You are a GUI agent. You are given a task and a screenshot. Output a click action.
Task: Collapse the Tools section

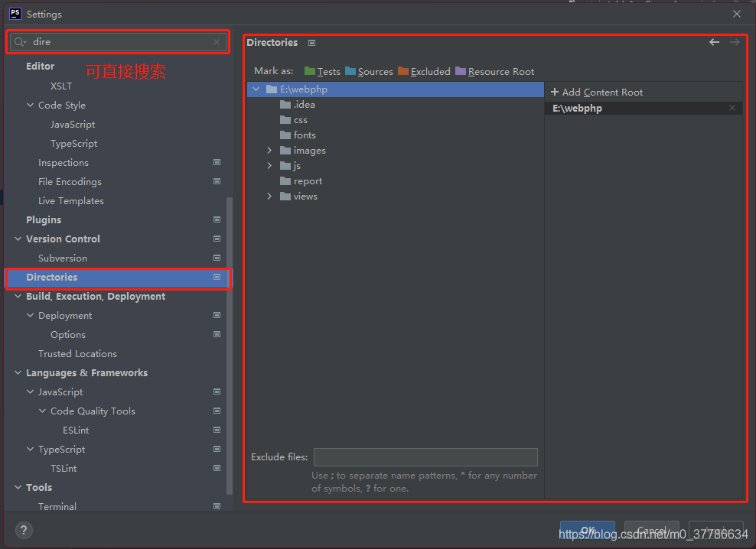coord(18,487)
